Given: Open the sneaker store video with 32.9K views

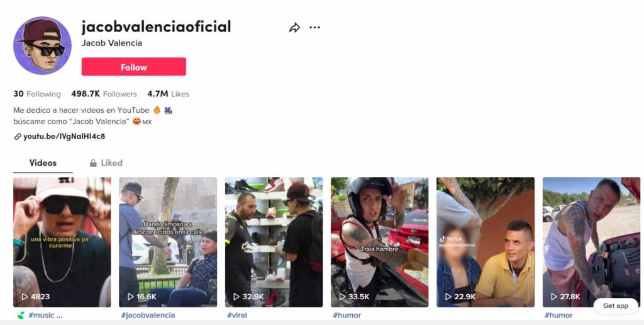Looking at the screenshot, I should [x=274, y=242].
